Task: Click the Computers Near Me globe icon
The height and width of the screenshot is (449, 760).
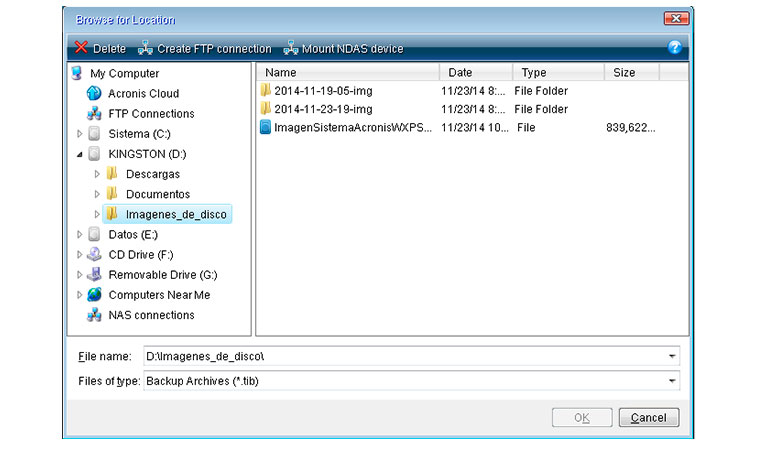Action: (x=94, y=295)
